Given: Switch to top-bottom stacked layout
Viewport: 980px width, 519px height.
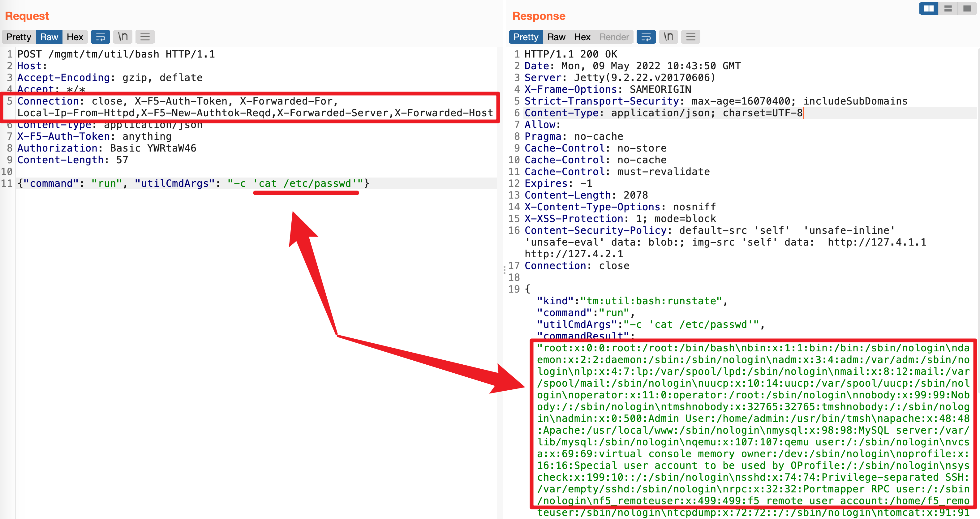Looking at the screenshot, I should 948,8.
